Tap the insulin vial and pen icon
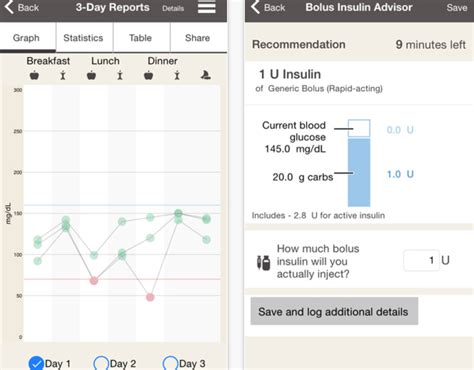 [264, 262]
